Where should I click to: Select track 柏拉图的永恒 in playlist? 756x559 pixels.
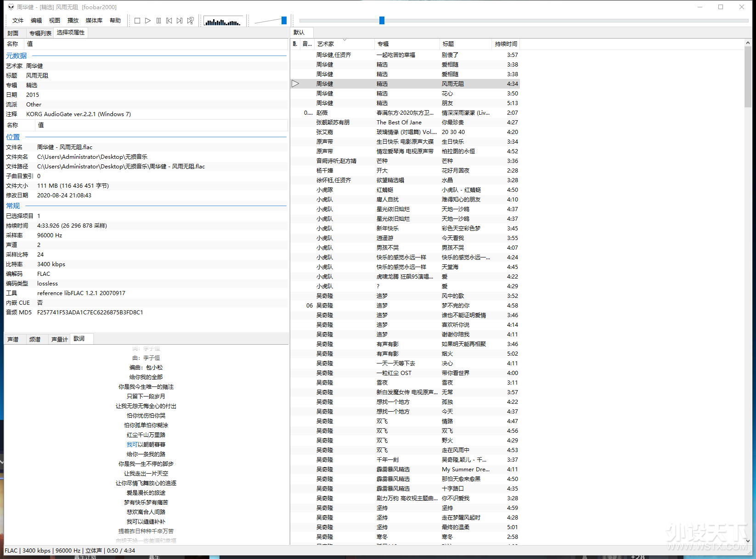tap(405, 151)
